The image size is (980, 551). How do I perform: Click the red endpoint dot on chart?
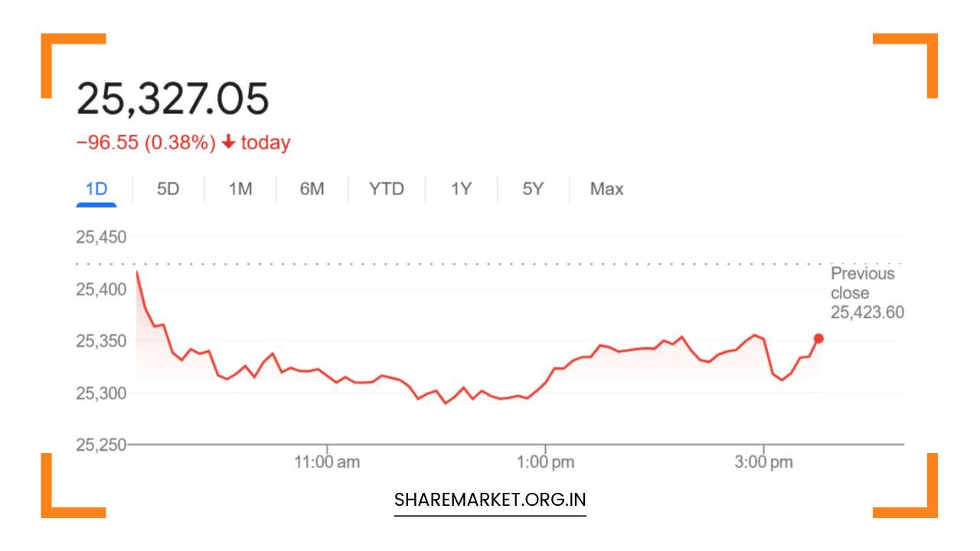point(818,338)
